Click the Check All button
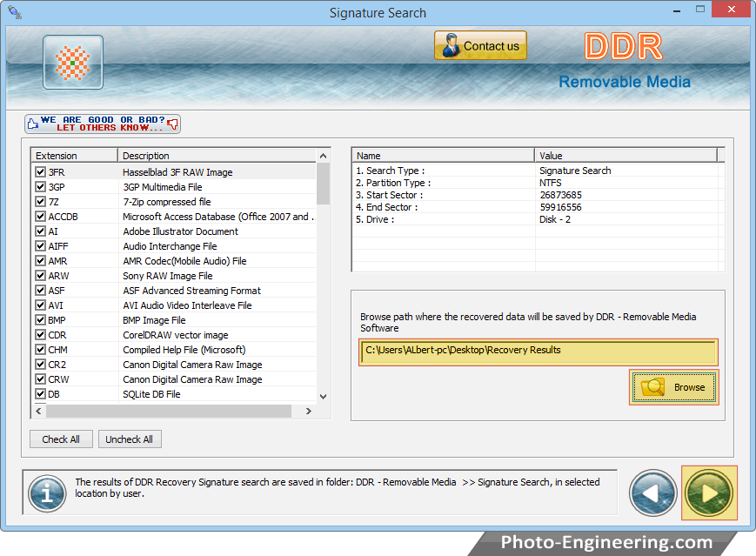756x556 pixels. tap(61, 439)
